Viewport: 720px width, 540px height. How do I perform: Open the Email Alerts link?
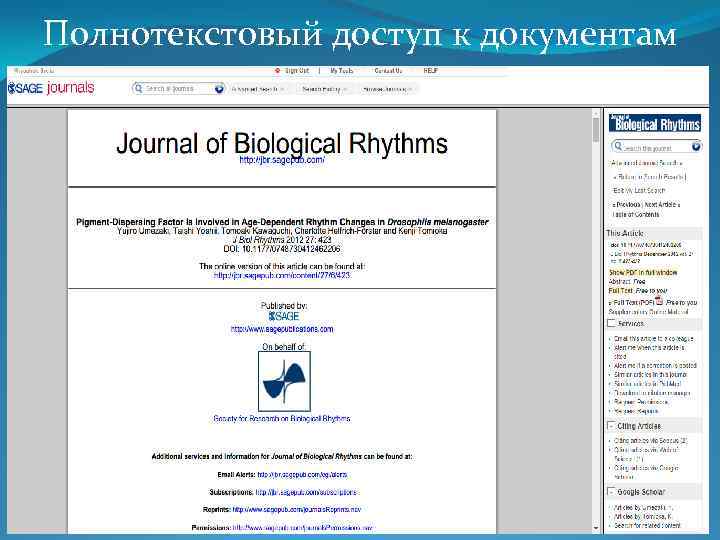click(x=302, y=475)
